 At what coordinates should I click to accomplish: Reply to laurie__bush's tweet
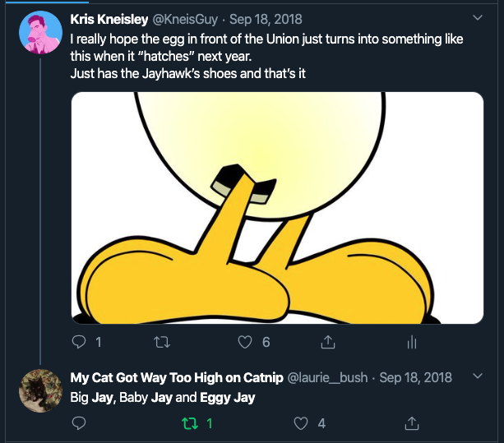coord(80,423)
